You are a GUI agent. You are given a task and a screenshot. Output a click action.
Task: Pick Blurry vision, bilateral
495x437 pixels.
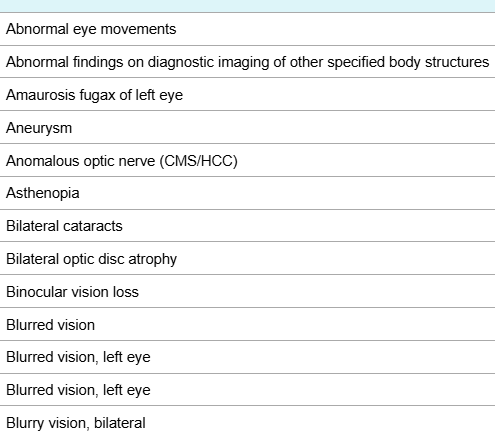coord(247,422)
